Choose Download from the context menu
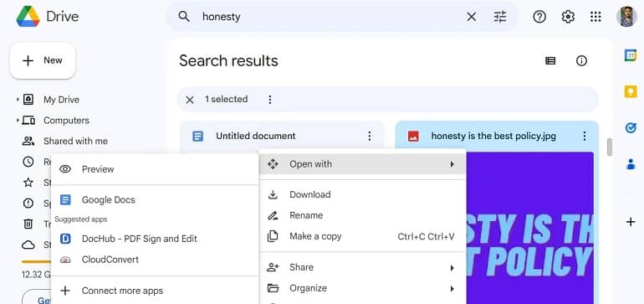This screenshot has width=644, height=304. (363, 194)
